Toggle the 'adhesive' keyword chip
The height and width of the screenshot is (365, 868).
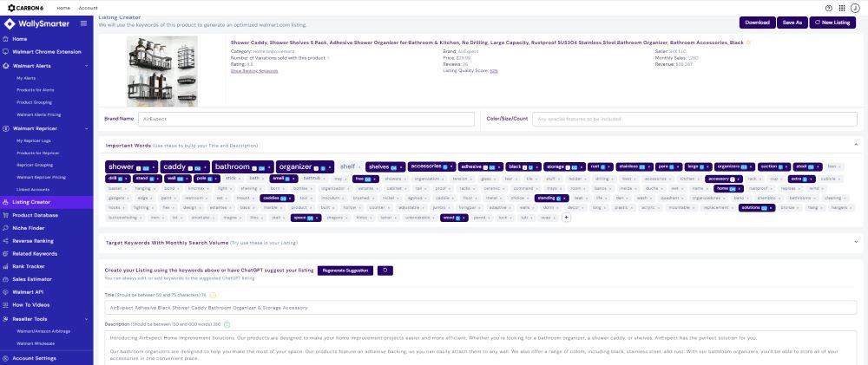click(x=481, y=166)
